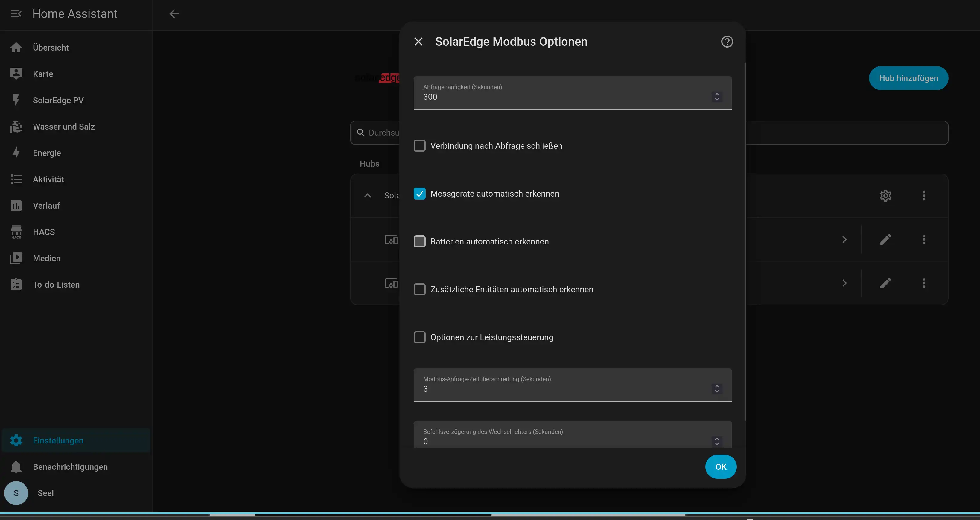Open the dialog help question mark icon
The width and height of the screenshot is (980, 520).
click(727, 42)
